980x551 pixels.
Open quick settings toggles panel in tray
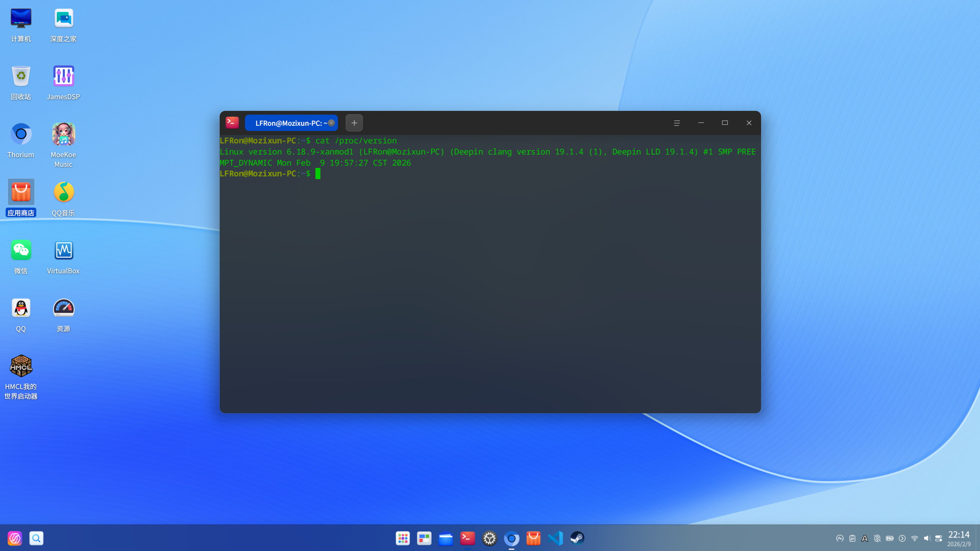pyautogui.click(x=938, y=538)
